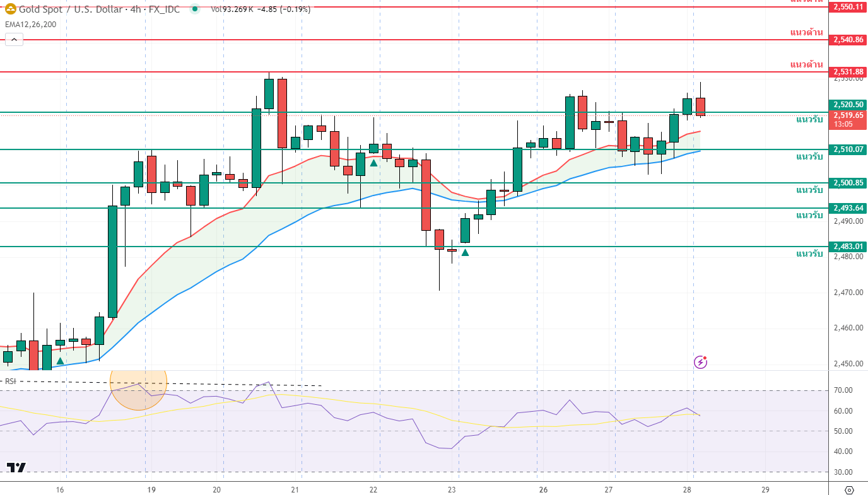The image size is (868, 495).
Task: Click date 29 on the time axis
Action: [x=765, y=490]
